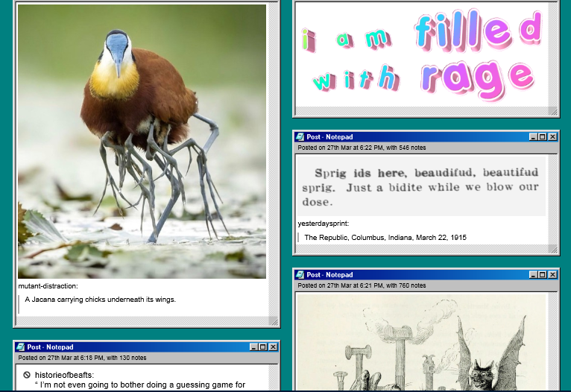Screen dimensions: 571x392
Task: Click the notepad icon in 130 notes post titlebar
Action: point(21,347)
